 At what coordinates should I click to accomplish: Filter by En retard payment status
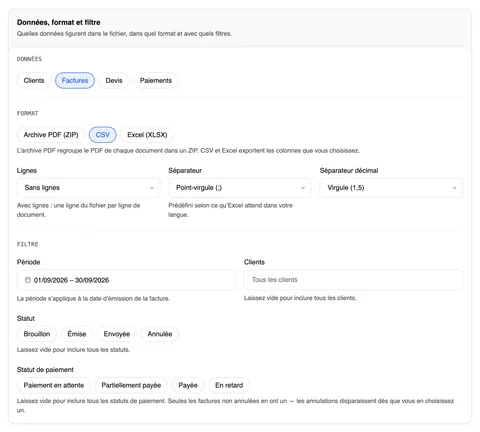coord(229,385)
